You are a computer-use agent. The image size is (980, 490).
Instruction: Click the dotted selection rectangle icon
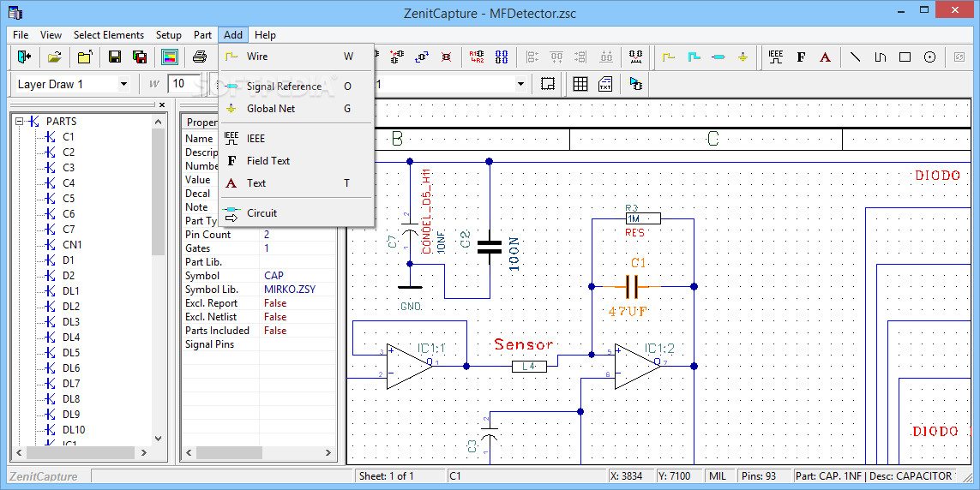548,84
